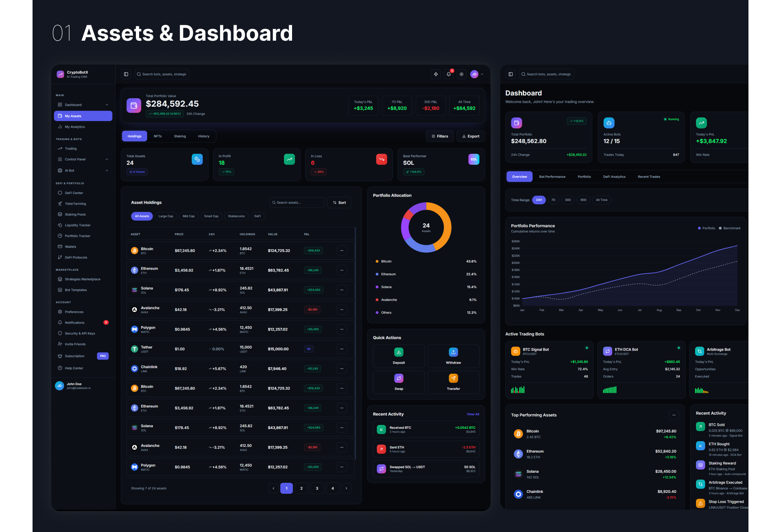Image resolution: width=781 pixels, height=532 pixels.
Task: Select the 7D time range in Dashboard
Action: (553, 200)
